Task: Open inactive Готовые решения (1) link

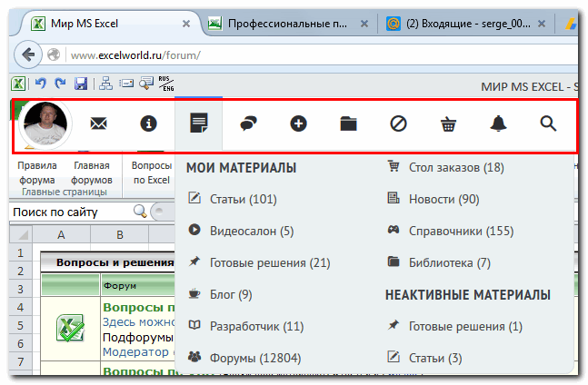Action: click(x=465, y=326)
